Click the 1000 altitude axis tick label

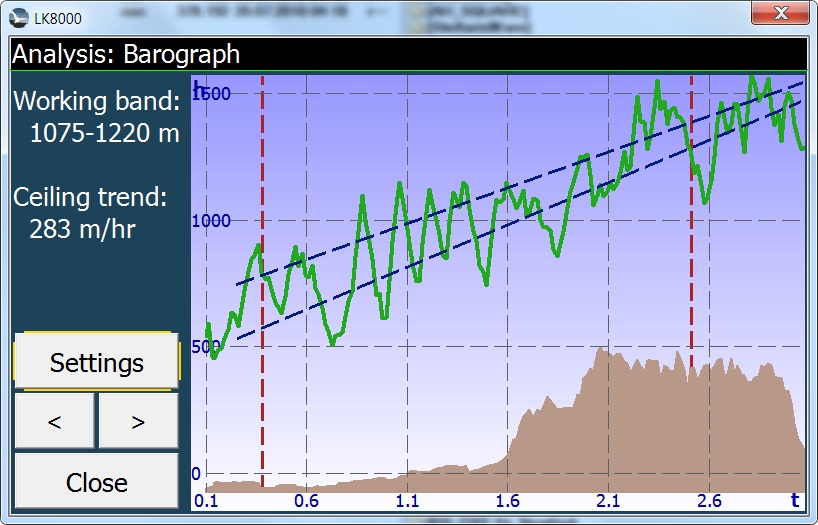(x=210, y=221)
